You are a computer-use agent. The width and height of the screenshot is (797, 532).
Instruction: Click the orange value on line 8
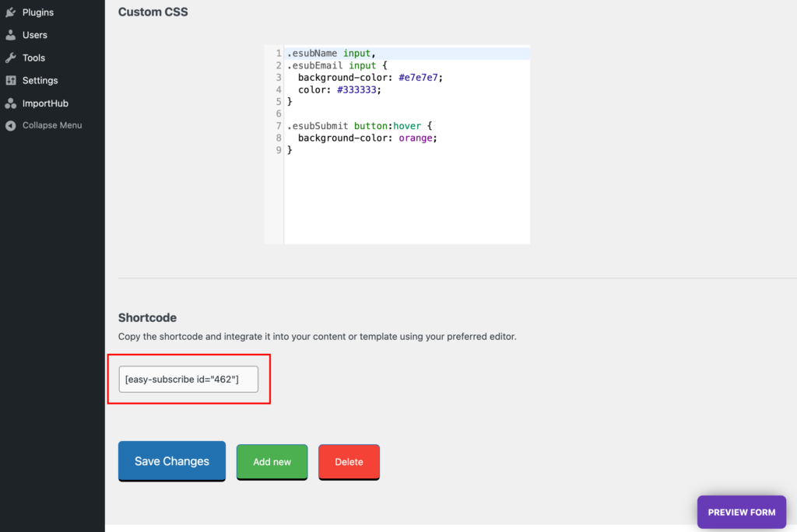click(x=419, y=138)
